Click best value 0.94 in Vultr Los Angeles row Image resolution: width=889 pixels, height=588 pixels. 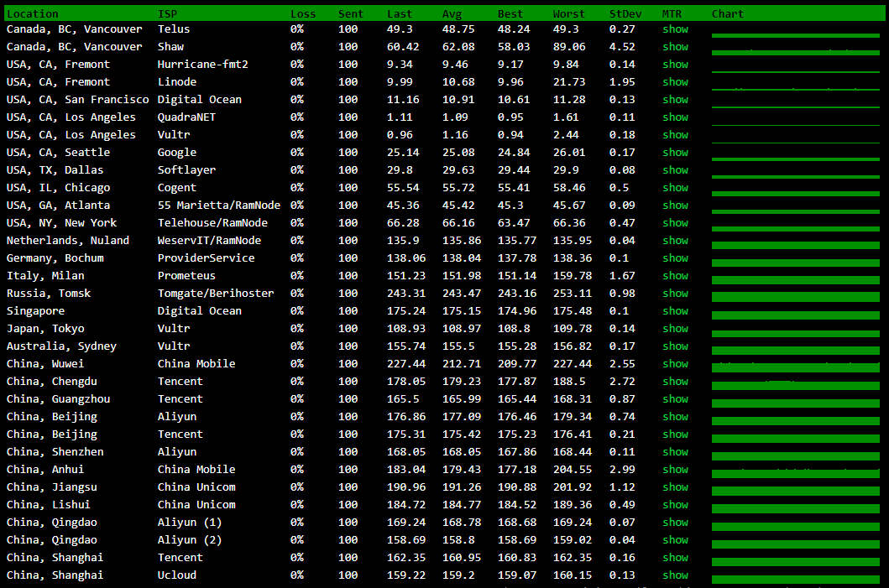(x=510, y=134)
